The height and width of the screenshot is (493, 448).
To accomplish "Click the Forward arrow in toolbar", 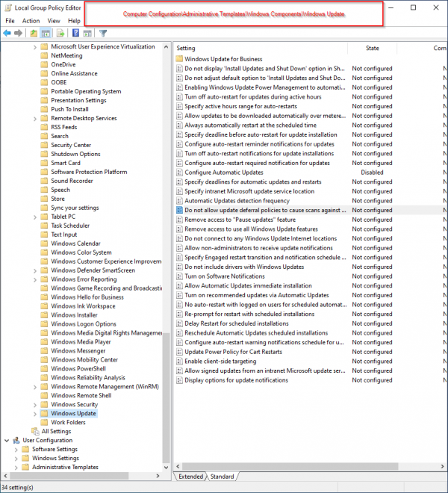I will (19, 33).
